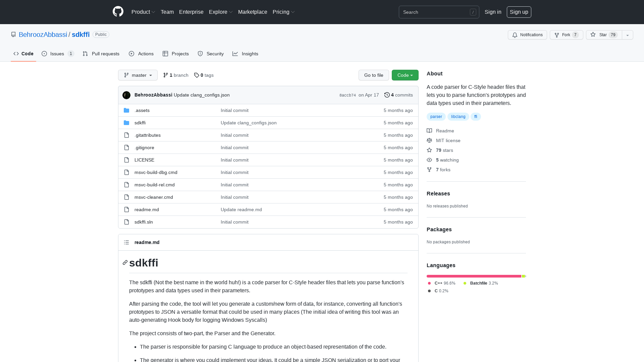Open the C 0.2% language link
The height and width of the screenshot is (362, 644).
[x=438, y=291]
